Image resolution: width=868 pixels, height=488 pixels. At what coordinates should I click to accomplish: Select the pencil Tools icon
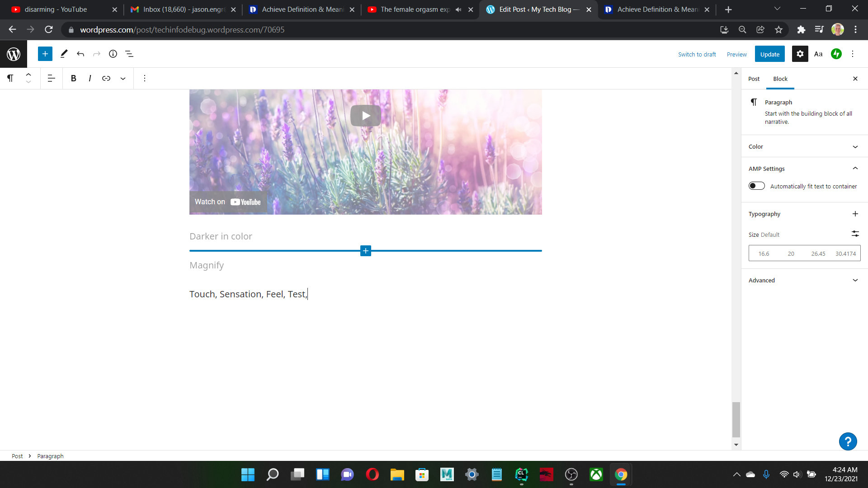[64, 54]
